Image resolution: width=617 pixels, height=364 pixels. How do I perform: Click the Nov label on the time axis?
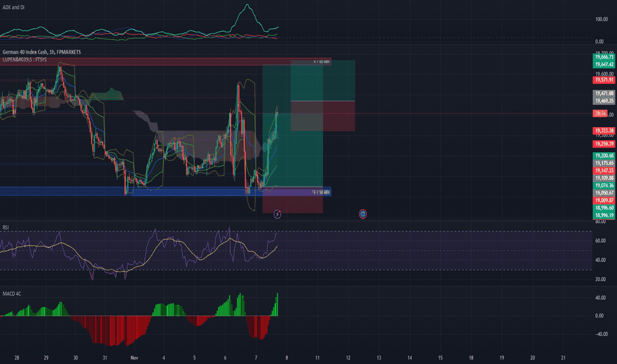click(134, 358)
